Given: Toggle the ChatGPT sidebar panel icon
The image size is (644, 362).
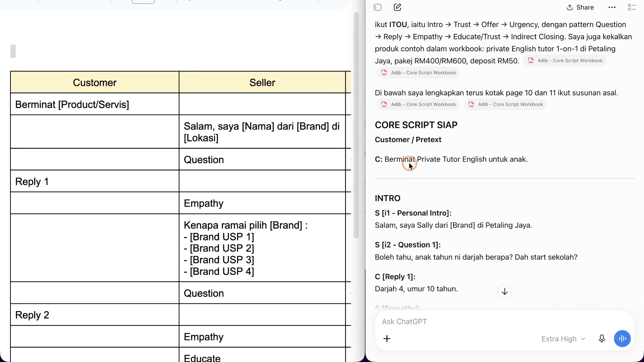Looking at the screenshot, I should (x=378, y=7).
